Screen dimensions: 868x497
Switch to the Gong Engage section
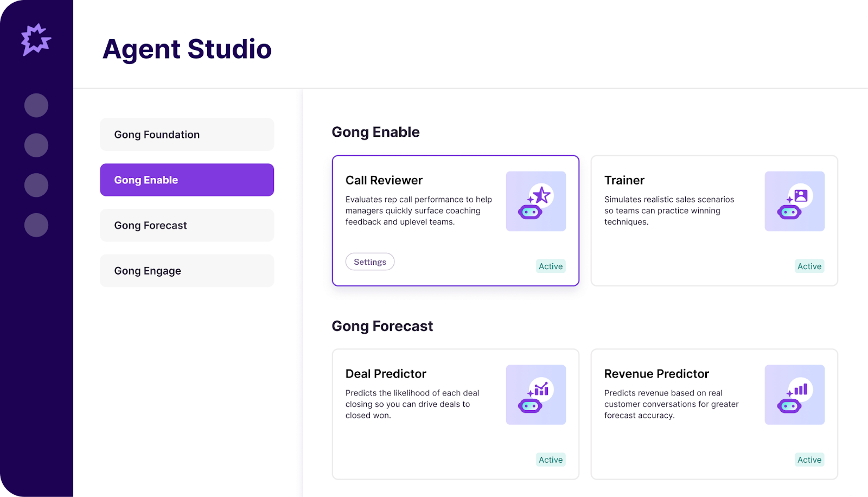click(187, 270)
